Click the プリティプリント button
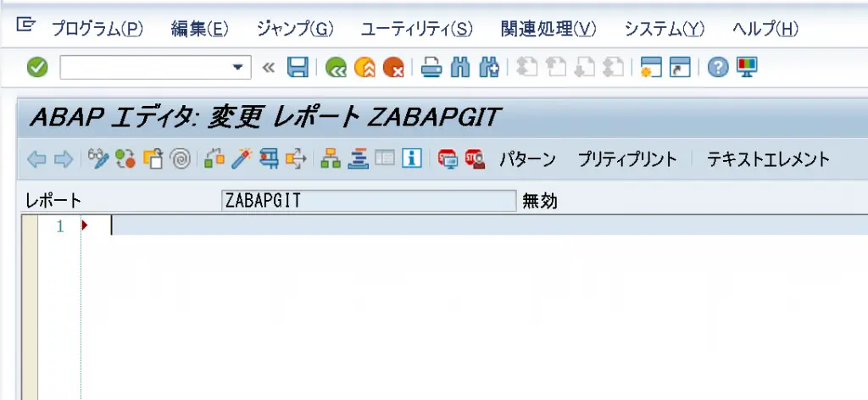Image resolution: width=868 pixels, height=400 pixels. (627, 160)
